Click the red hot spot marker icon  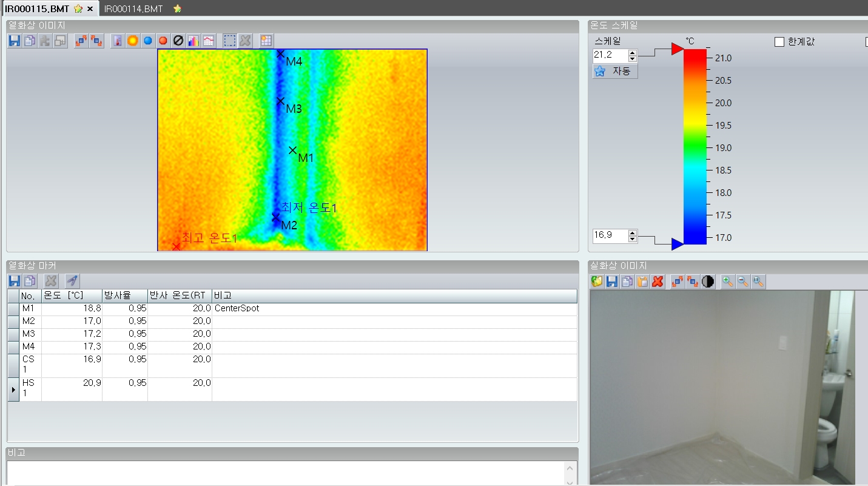coord(163,41)
